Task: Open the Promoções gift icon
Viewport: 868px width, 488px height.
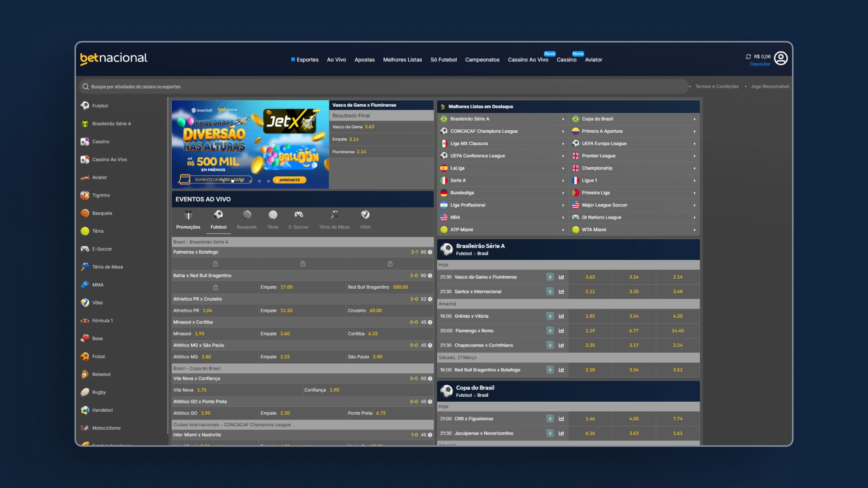Action: tap(188, 215)
